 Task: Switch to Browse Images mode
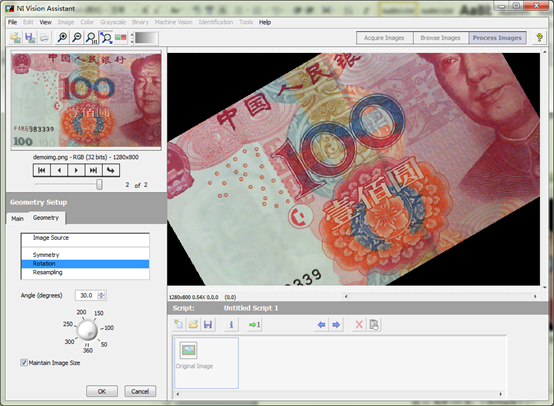[x=440, y=38]
